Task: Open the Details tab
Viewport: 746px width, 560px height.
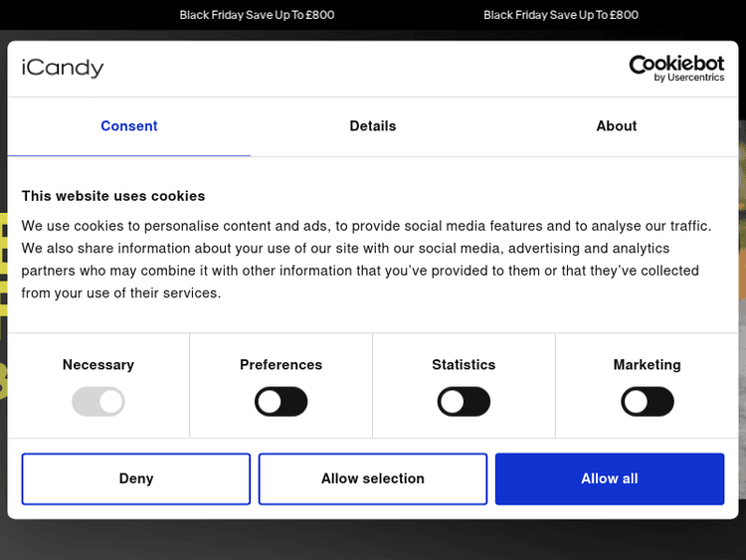Action: (x=373, y=126)
